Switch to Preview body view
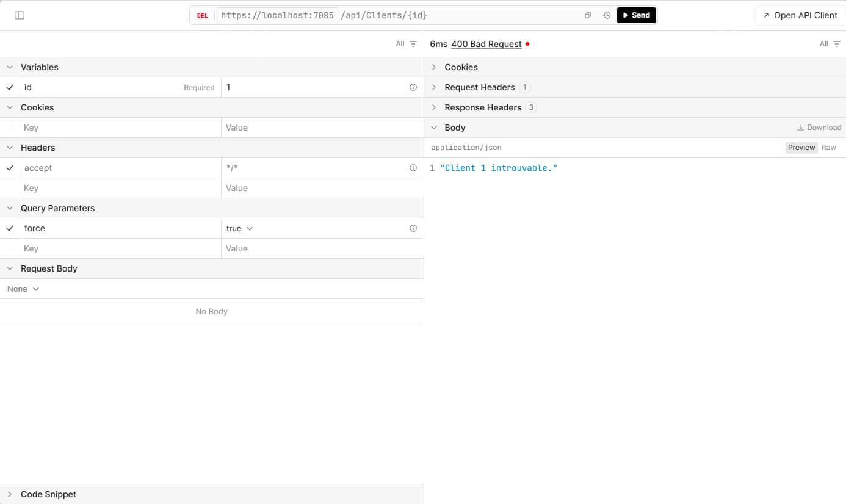Viewport: 846px width, 504px height. [x=801, y=148]
